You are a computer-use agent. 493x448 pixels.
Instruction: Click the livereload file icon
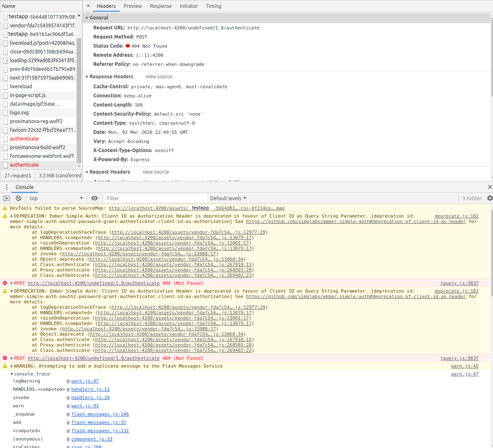tap(5, 87)
